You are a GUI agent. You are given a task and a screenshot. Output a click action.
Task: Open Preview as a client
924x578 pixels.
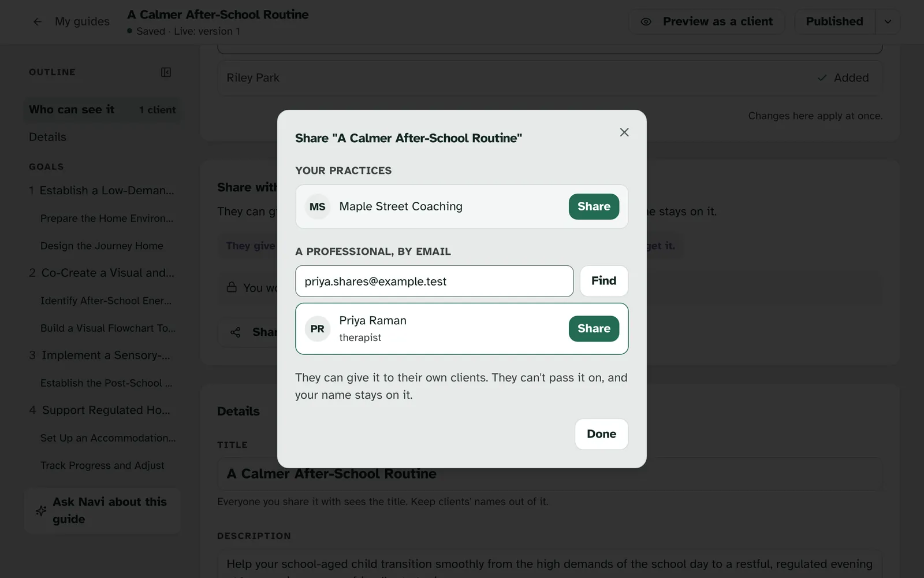[706, 21]
